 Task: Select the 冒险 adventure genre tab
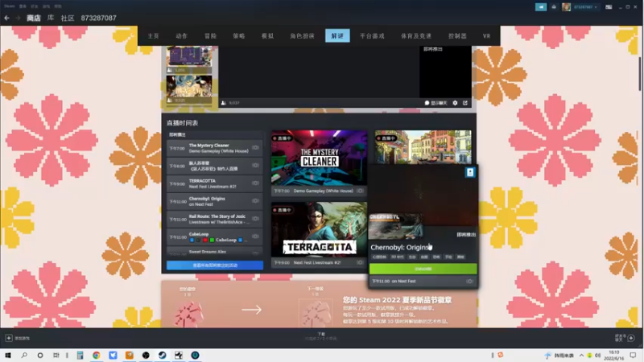[x=210, y=35]
